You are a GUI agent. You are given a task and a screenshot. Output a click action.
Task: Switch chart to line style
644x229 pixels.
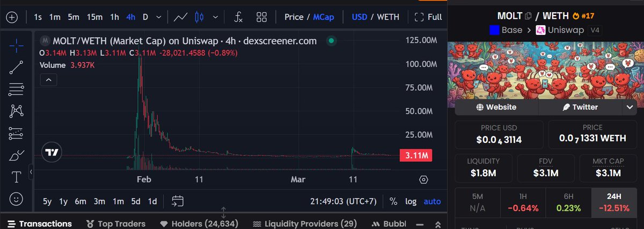(181, 17)
